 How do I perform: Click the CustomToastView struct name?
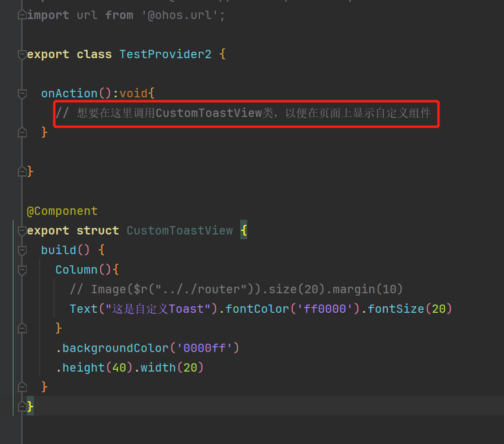(x=180, y=230)
